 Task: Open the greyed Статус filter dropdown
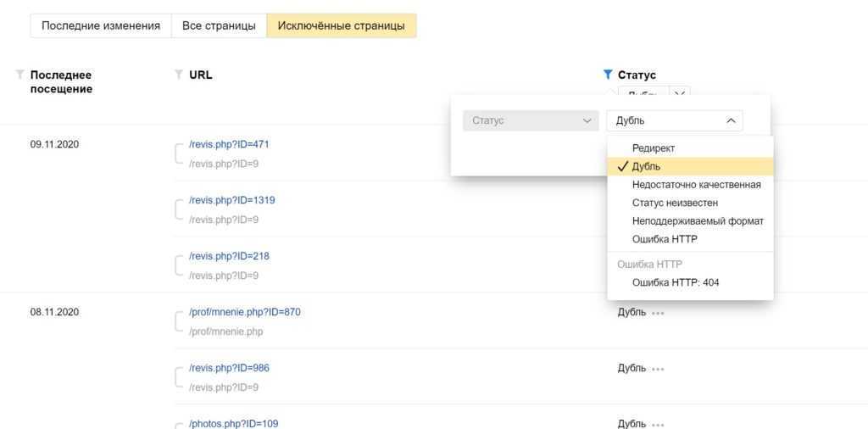531,120
